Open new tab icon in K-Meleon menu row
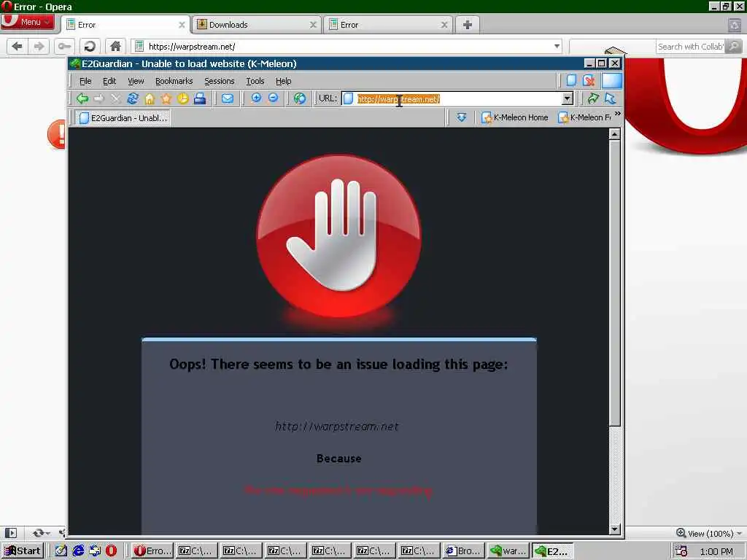The height and width of the screenshot is (560, 747). pyautogui.click(x=571, y=80)
